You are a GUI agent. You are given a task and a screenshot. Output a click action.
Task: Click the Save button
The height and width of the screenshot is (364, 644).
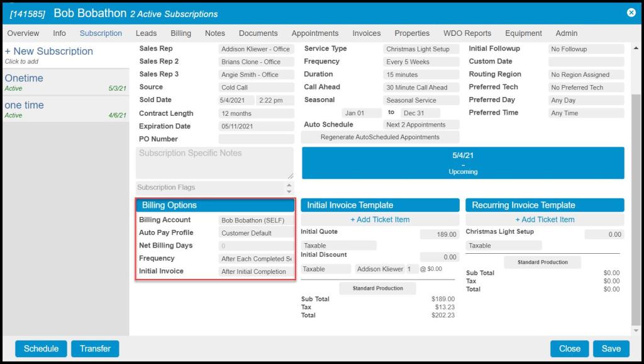(x=611, y=348)
